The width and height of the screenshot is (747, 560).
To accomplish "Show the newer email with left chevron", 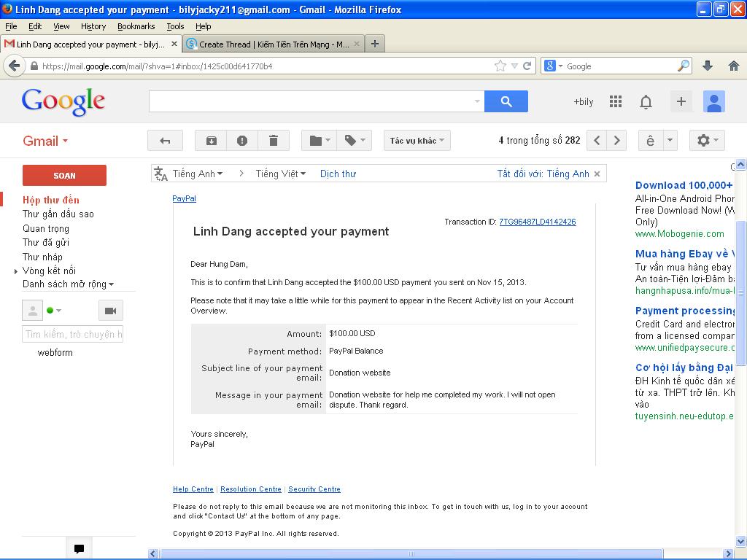I will pyautogui.click(x=597, y=141).
